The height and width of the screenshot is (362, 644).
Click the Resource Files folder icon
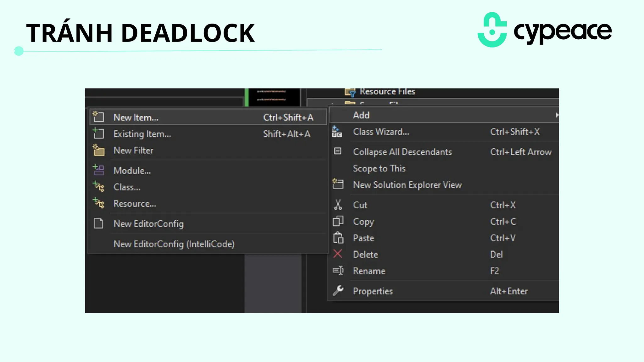[350, 92]
